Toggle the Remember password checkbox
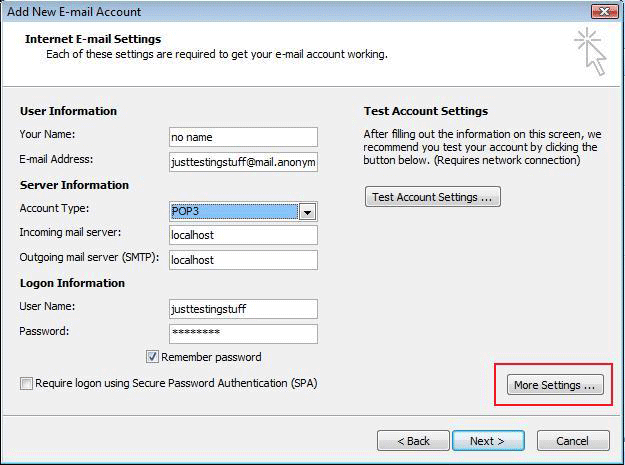This screenshot has height=465, width=625. [x=153, y=357]
